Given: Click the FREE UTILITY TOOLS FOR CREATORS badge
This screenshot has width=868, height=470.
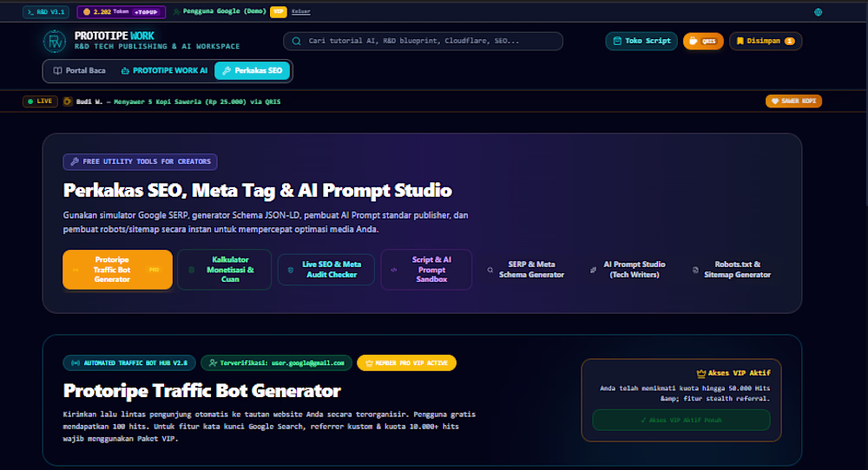Looking at the screenshot, I should (x=140, y=161).
